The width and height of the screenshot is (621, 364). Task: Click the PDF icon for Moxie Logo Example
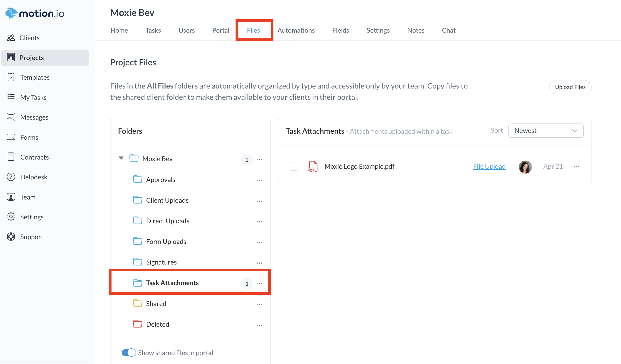[312, 167]
